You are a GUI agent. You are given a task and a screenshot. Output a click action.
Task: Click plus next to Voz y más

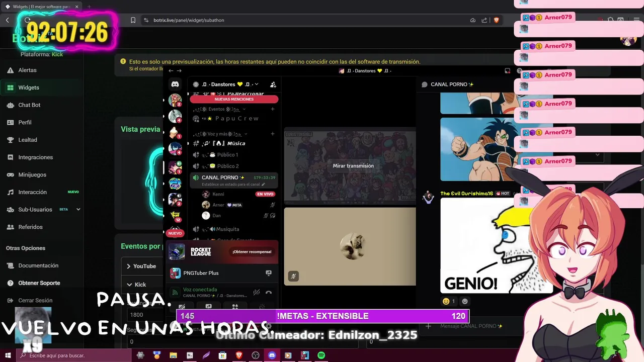(273, 134)
